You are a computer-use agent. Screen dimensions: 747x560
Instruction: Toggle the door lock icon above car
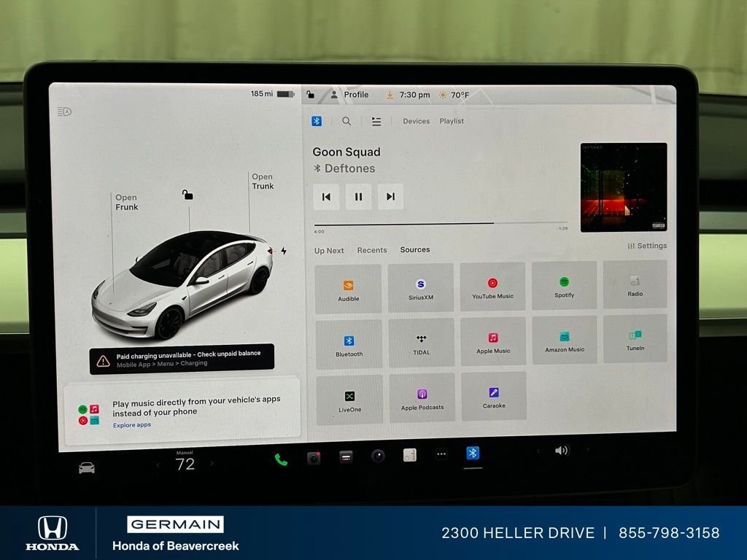point(187,195)
